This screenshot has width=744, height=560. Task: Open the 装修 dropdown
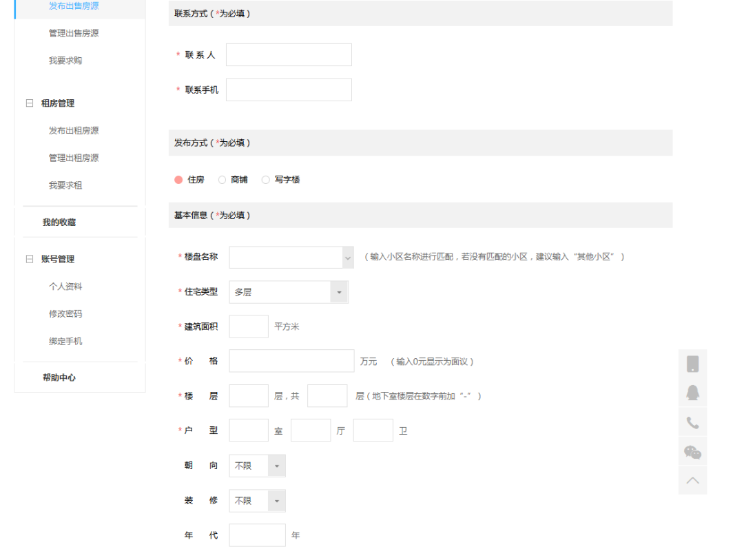[257, 501]
